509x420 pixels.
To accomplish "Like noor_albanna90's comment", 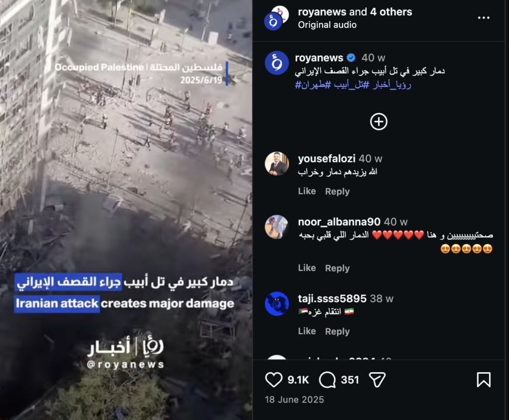I will [307, 268].
